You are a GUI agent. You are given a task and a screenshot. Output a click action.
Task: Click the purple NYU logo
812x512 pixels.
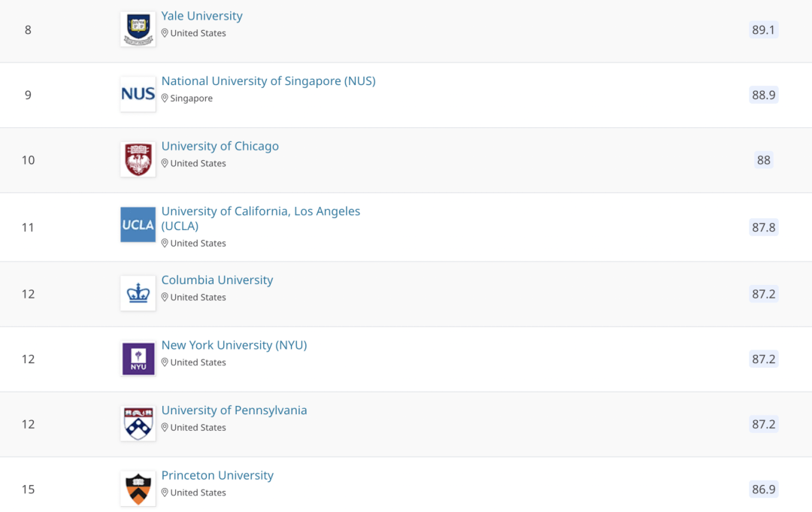click(x=138, y=358)
